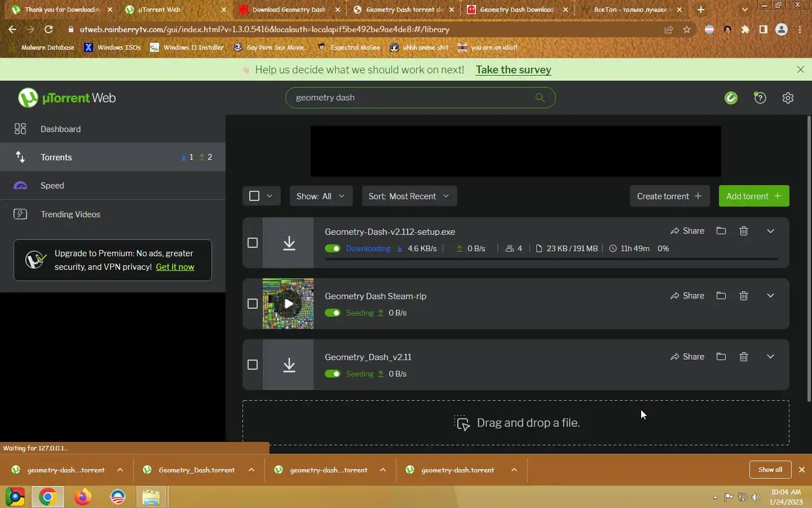Open the settings gear icon
The height and width of the screenshot is (508, 812).
point(788,98)
